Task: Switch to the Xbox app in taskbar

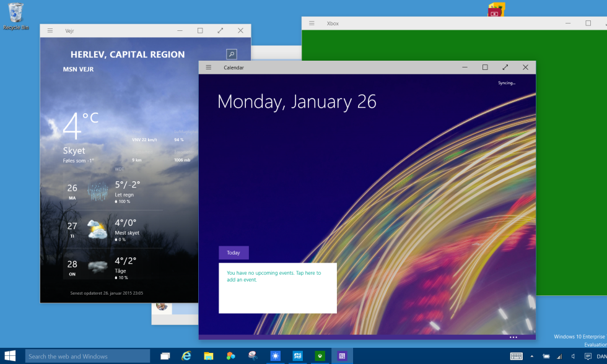Action: [320, 356]
